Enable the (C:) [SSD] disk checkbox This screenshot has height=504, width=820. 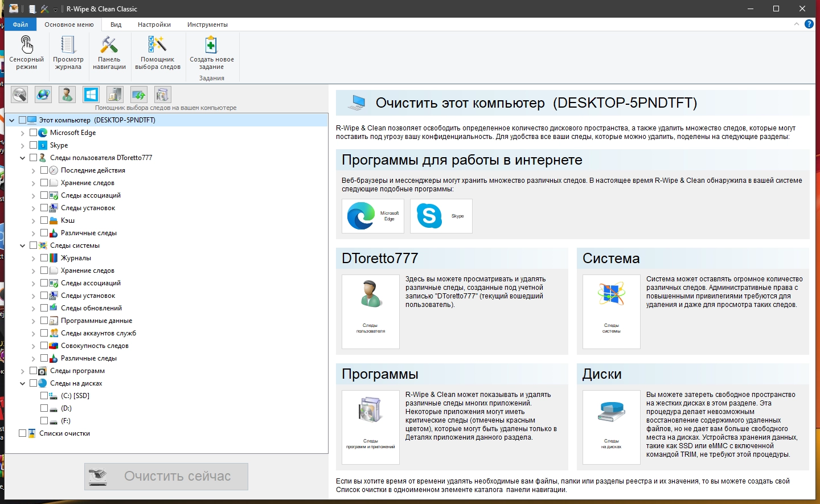pyautogui.click(x=44, y=395)
